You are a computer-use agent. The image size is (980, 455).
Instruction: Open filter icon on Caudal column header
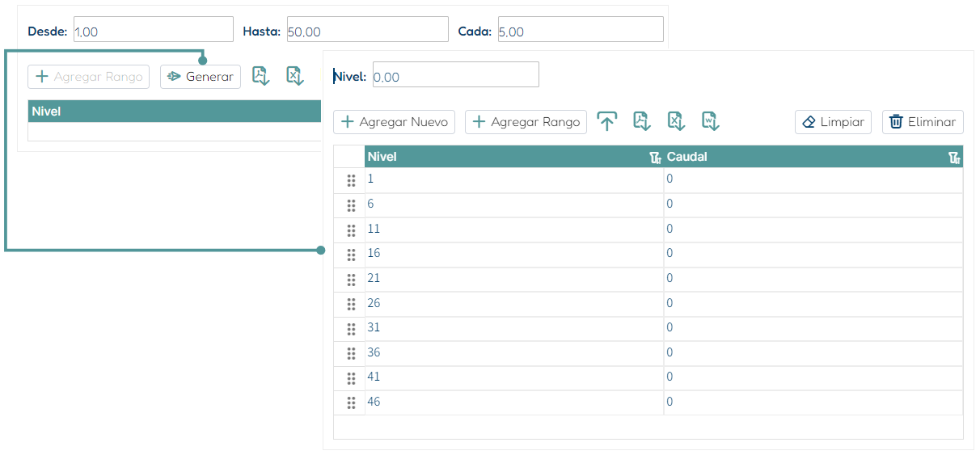(x=954, y=158)
